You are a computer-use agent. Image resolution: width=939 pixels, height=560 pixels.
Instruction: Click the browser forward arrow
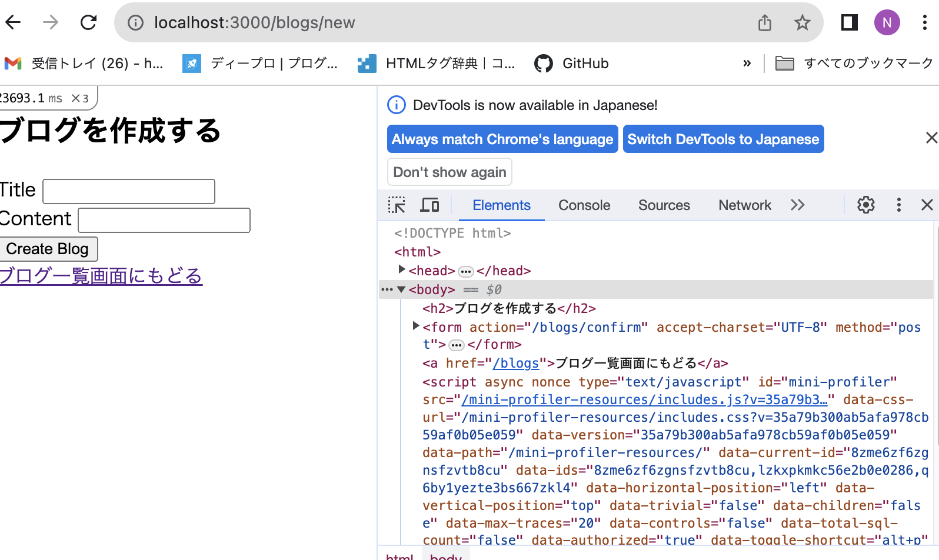coord(51,22)
